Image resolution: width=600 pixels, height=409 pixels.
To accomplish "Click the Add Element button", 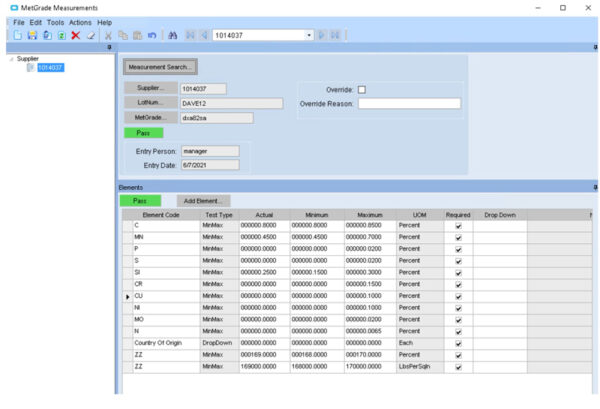I will tap(203, 201).
